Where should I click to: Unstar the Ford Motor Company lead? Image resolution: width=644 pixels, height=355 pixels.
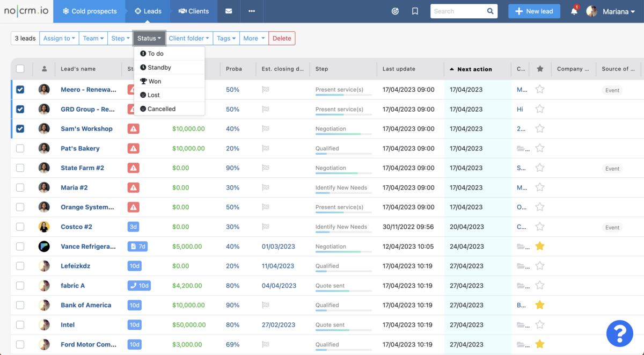click(x=540, y=344)
